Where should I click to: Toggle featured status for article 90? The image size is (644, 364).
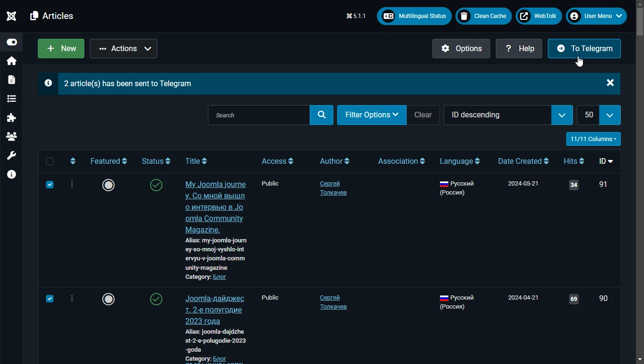pyautogui.click(x=108, y=299)
